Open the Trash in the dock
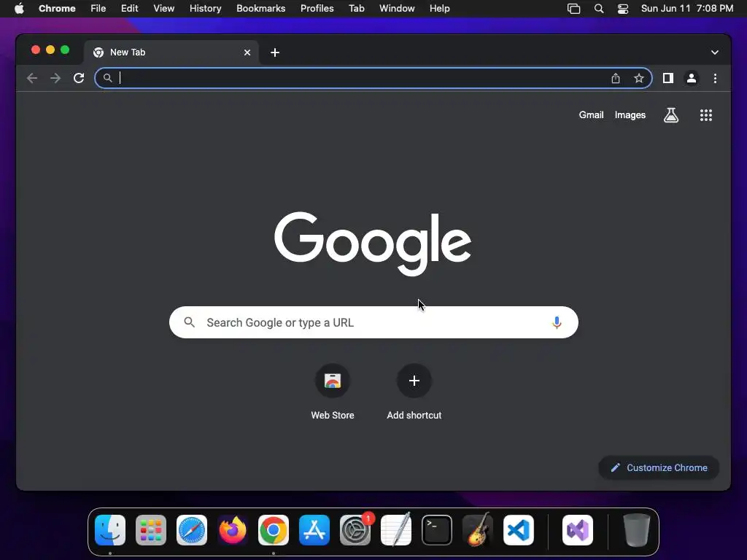Viewport: 747px width, 560px height. pos(636,530)
